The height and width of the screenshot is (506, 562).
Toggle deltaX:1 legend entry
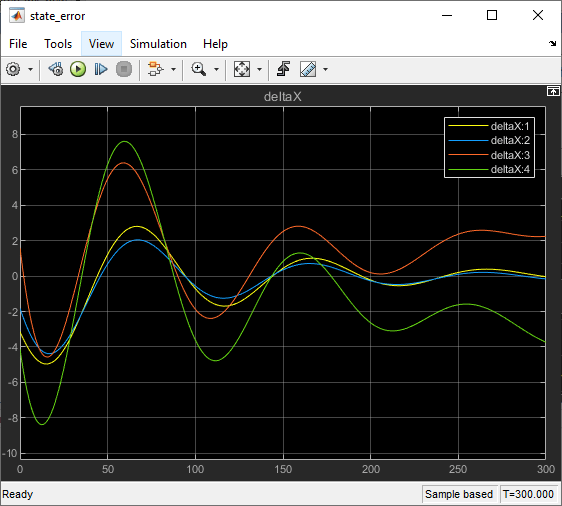tap(490, 126)
